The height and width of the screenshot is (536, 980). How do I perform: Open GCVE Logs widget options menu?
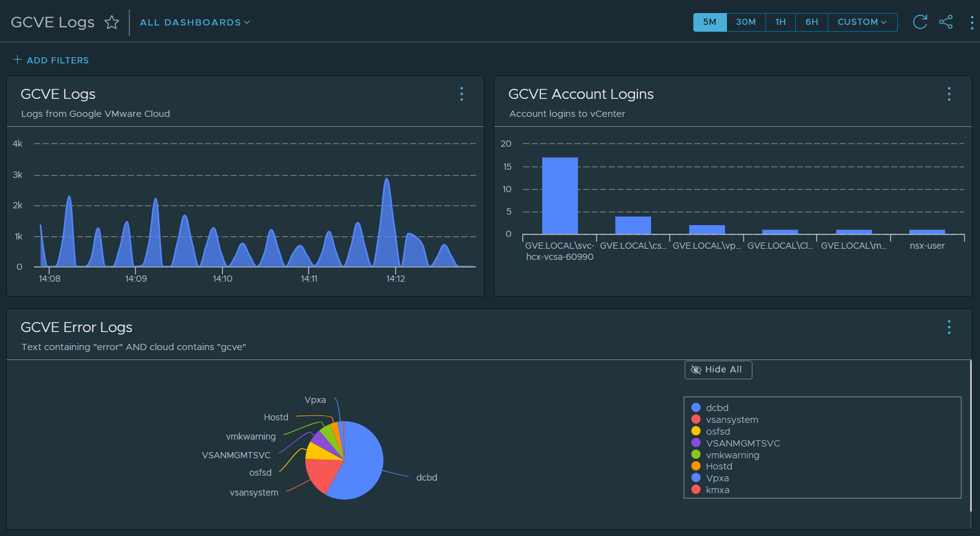tap(461, 94)
